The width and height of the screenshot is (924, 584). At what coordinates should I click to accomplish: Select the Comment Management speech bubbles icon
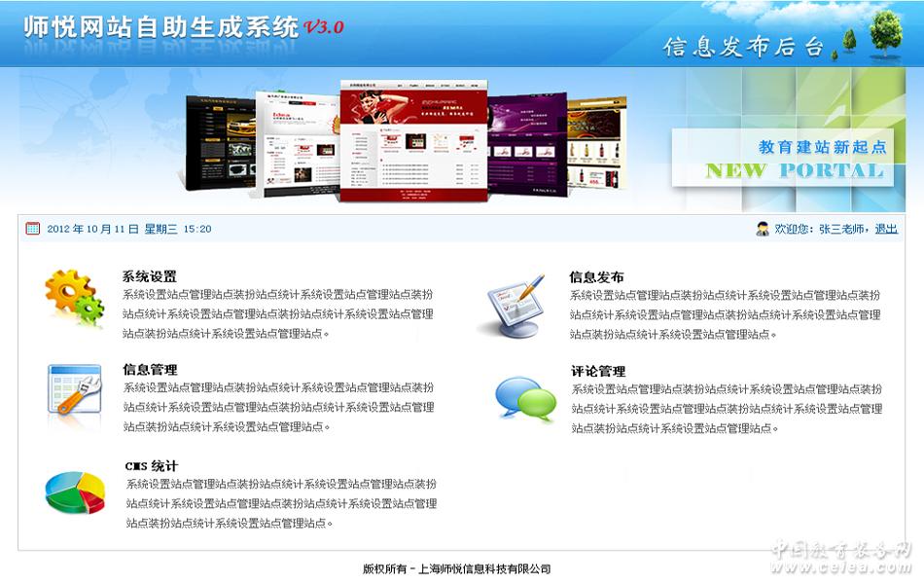(525, 399)
